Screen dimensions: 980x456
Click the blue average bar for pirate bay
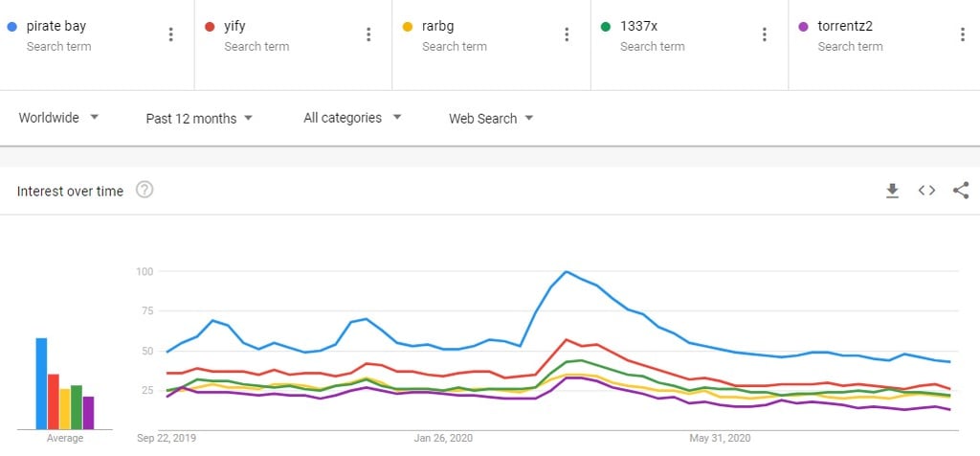(x=41, y=383)
